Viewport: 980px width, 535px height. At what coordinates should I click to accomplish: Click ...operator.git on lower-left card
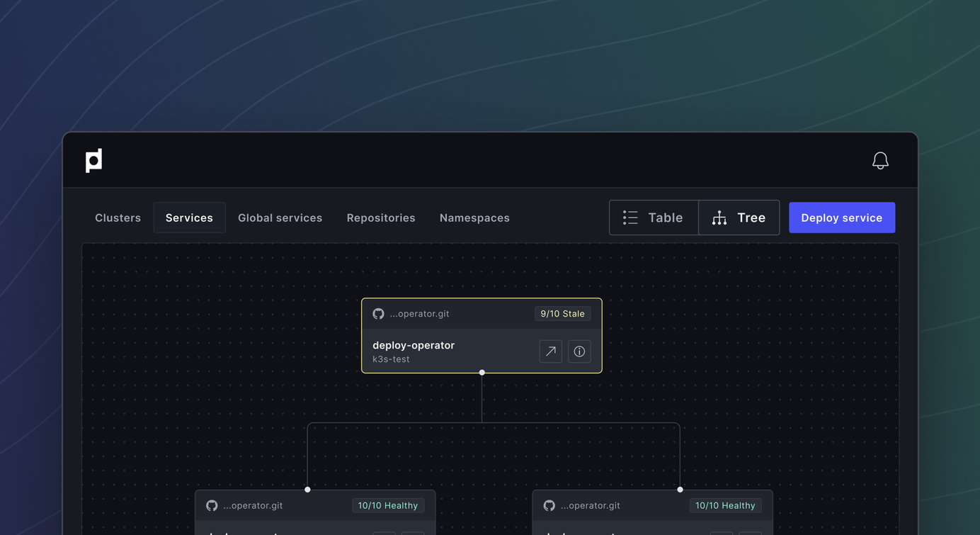253,505
